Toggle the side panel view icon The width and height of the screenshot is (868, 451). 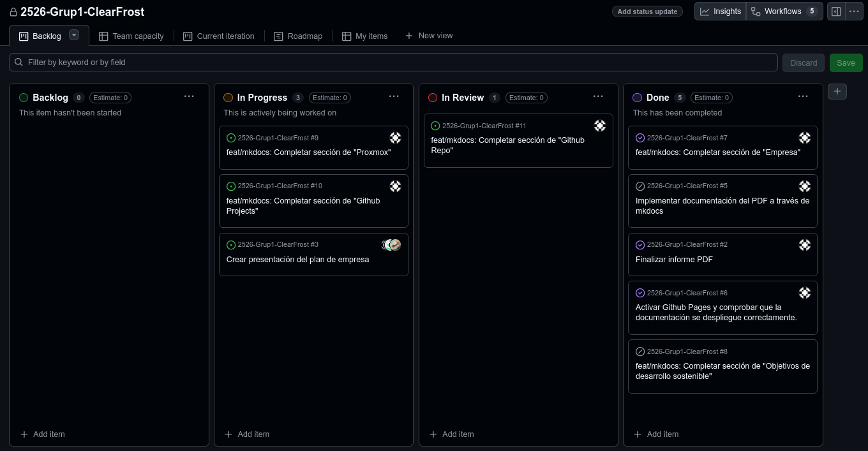tap(836, 11)
